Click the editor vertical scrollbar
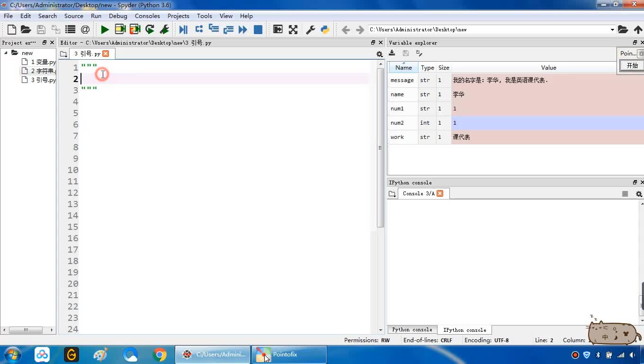 [380, 147]
